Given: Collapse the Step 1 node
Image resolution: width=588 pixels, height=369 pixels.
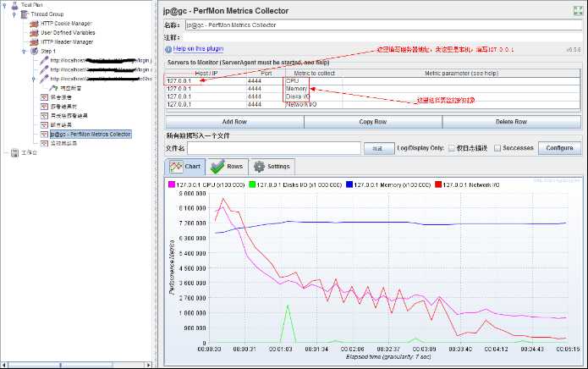Looking at the screenshot, I should click(x=24, y=52).
